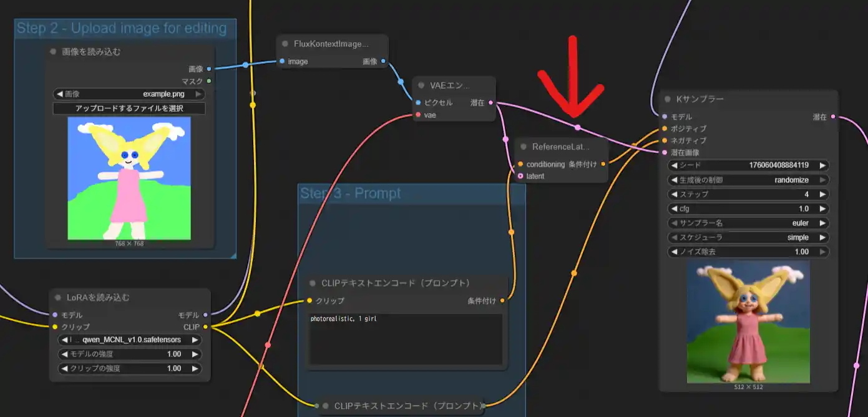
Task: Click the vae input socket on the VAE Encode node
Action: [418, 115]
